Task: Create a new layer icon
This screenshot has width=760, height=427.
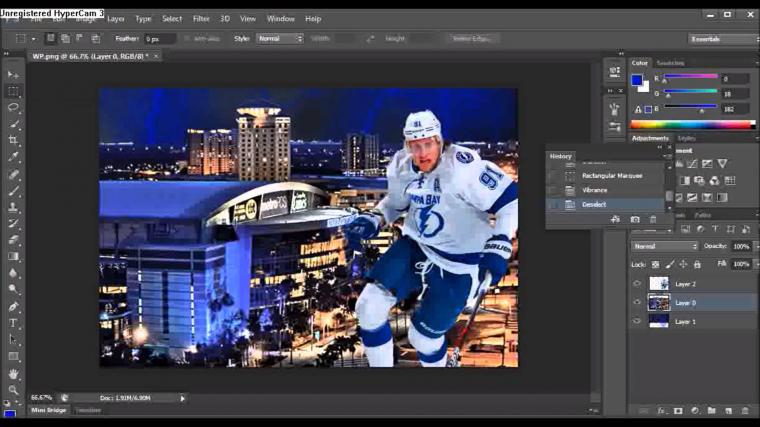Action: [x=728, y=411]
